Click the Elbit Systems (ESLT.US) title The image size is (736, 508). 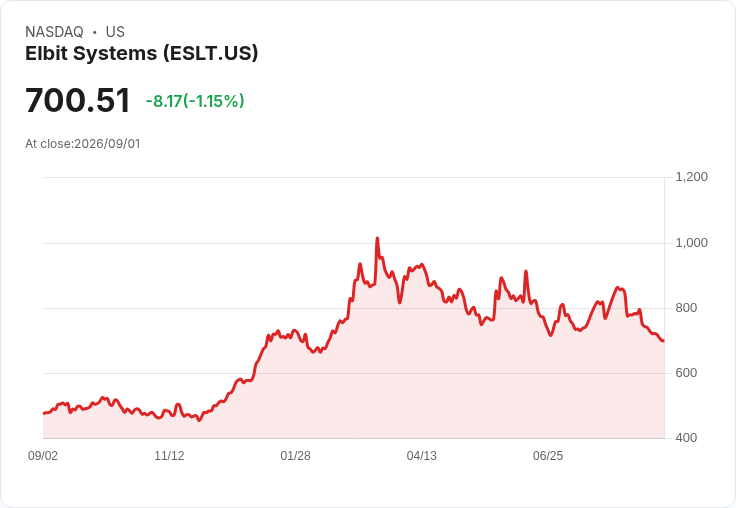coord(141,54)
